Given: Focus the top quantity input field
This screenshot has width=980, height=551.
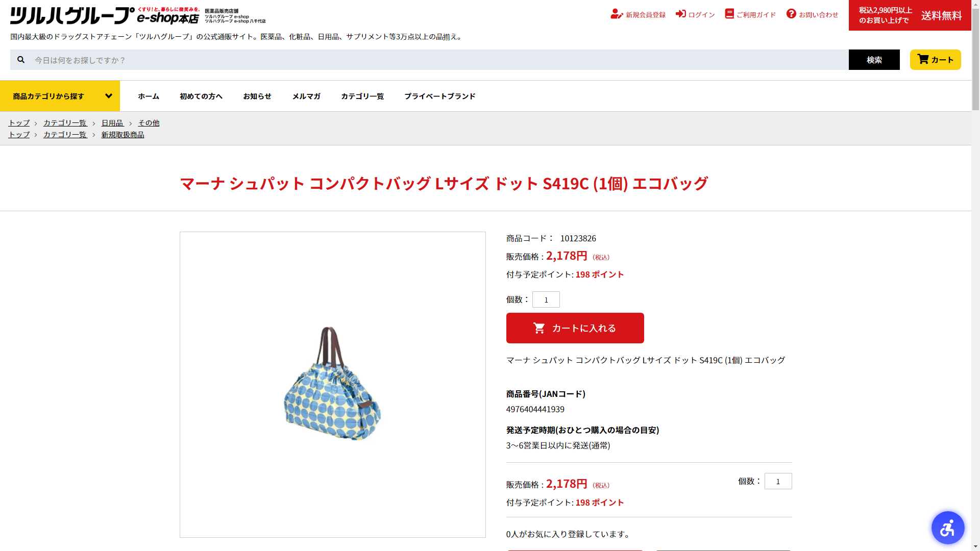Looking at the screenshot, I should [546, 299].
